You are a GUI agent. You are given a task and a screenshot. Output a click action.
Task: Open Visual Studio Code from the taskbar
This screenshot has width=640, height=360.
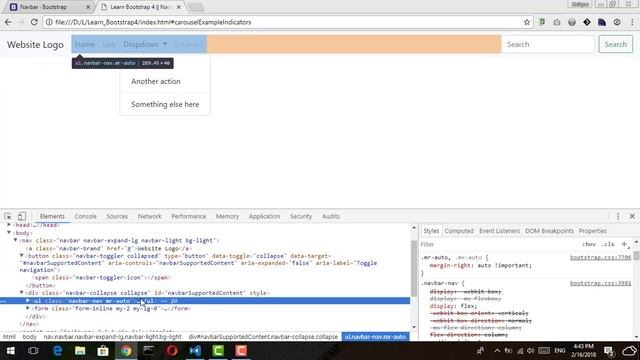click(x=195, y=351)
